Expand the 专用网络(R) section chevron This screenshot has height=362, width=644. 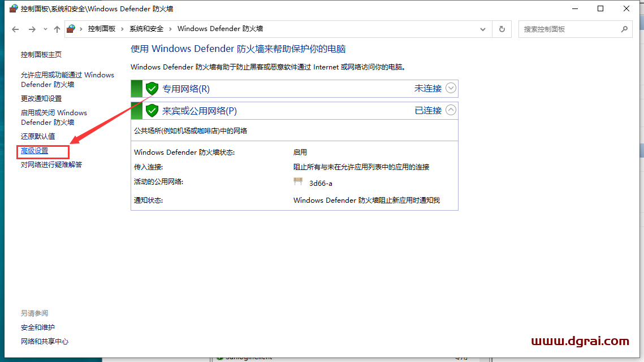451,88
